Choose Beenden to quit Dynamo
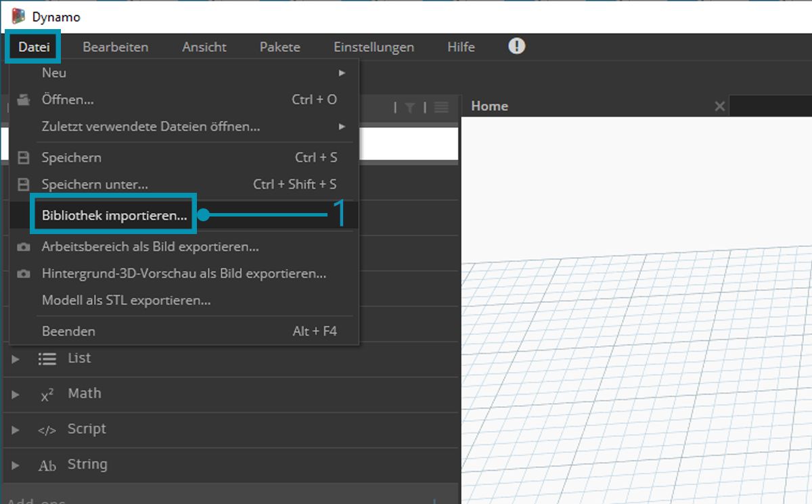812x504 pixels. point(184,331)
